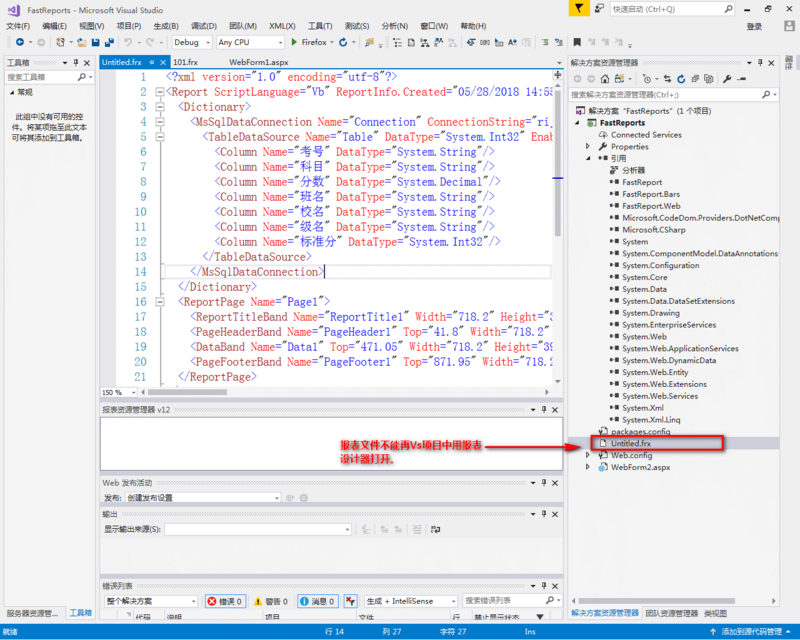
Task: Click the publish settings gear icon
Action: click(x=304, y=498)
